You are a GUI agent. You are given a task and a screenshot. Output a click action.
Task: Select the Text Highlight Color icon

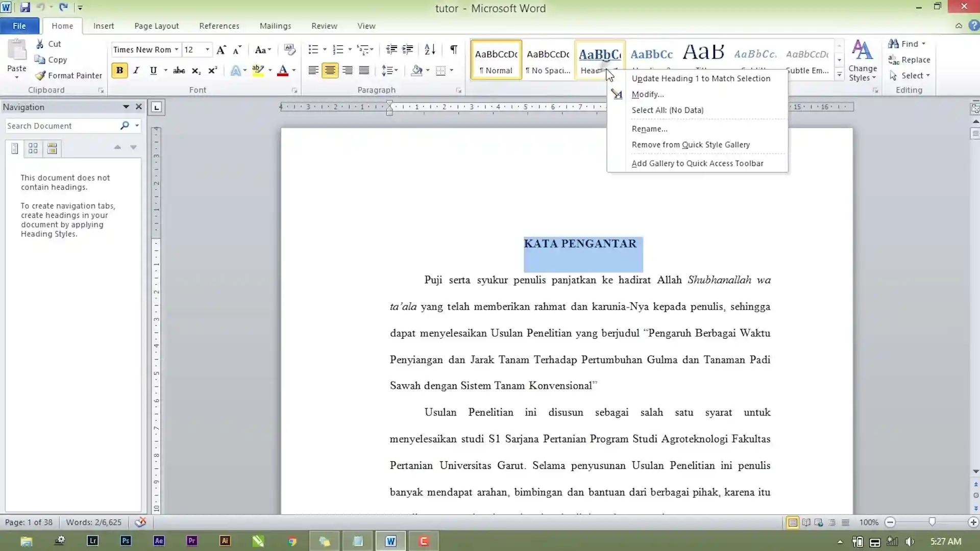tap(258, 70)
